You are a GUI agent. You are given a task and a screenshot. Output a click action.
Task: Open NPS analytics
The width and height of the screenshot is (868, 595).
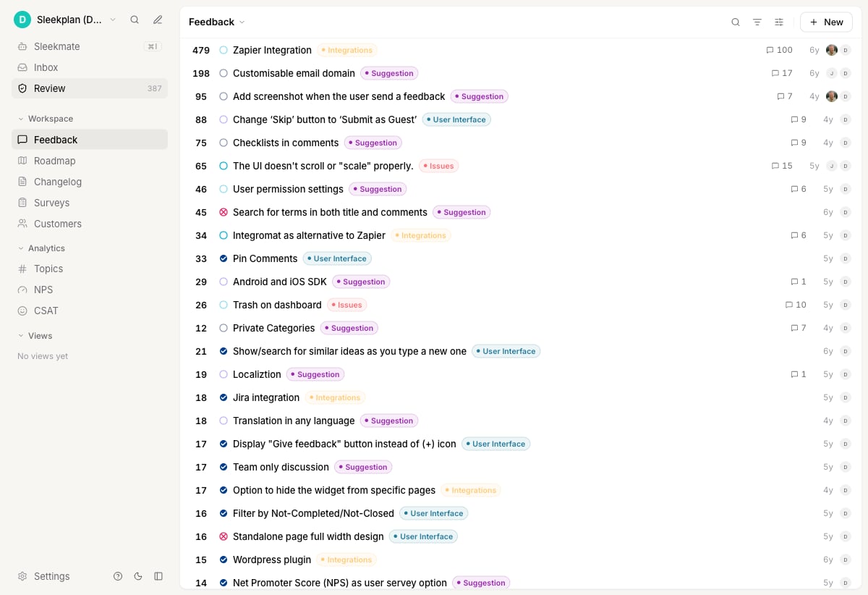click(x=90, y=290)
